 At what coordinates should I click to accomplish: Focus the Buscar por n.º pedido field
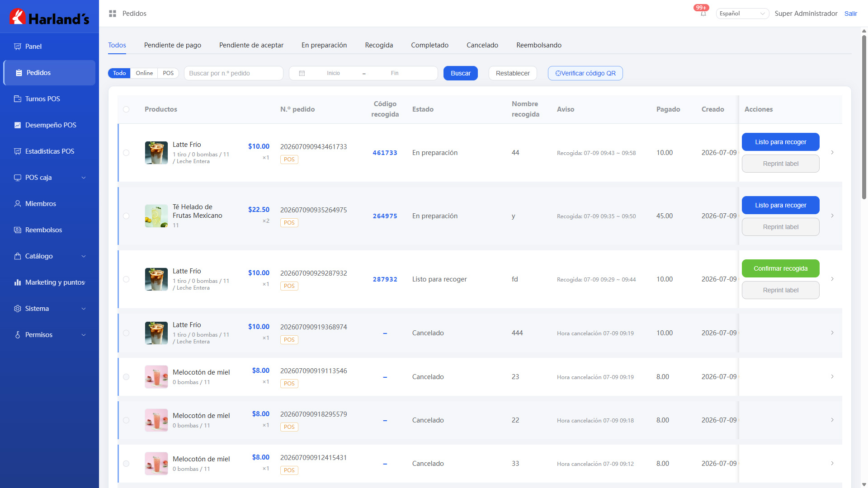(234, 73)
